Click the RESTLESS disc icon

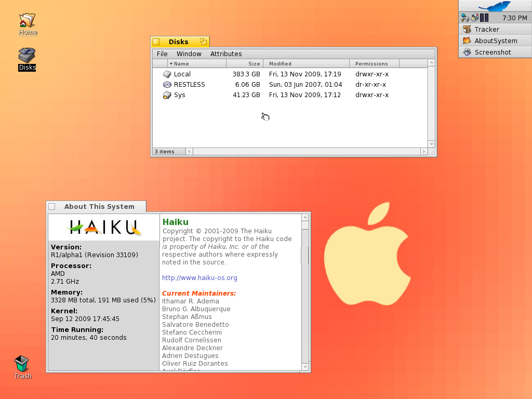167,85
